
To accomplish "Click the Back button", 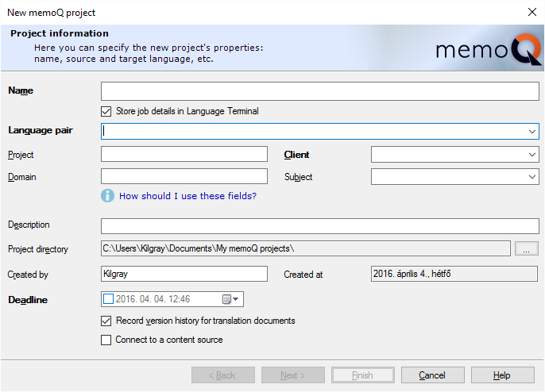I will click(223, 375).
